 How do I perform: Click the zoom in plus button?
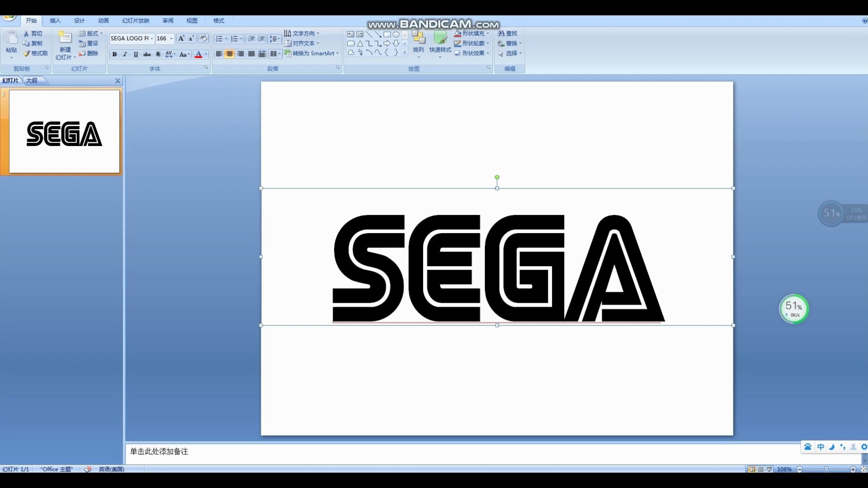tap(853, 469)
